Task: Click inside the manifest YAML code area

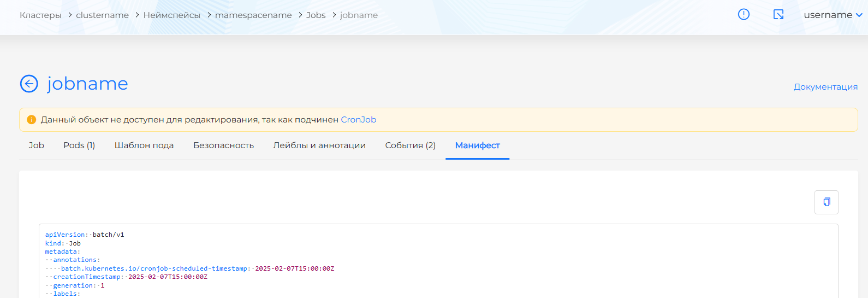Action: [437, 262]
